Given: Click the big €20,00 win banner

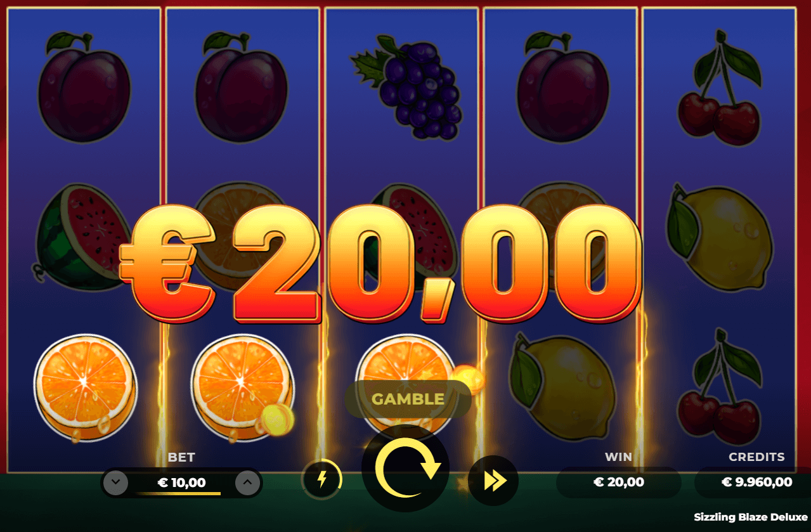Looking at the screenshot, I should coord(379,263).
